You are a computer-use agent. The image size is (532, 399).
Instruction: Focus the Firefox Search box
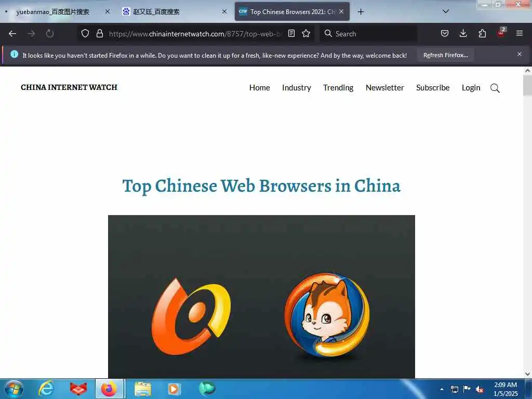[368, 34]
